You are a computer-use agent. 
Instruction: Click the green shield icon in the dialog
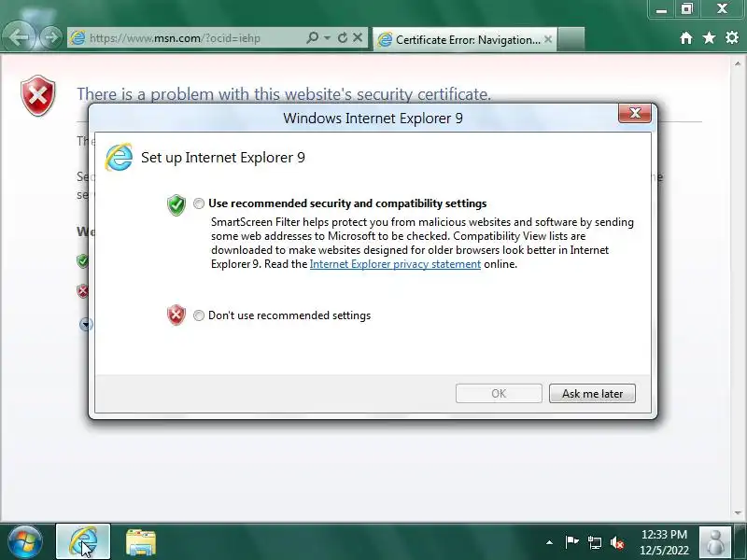coord(176,204)
